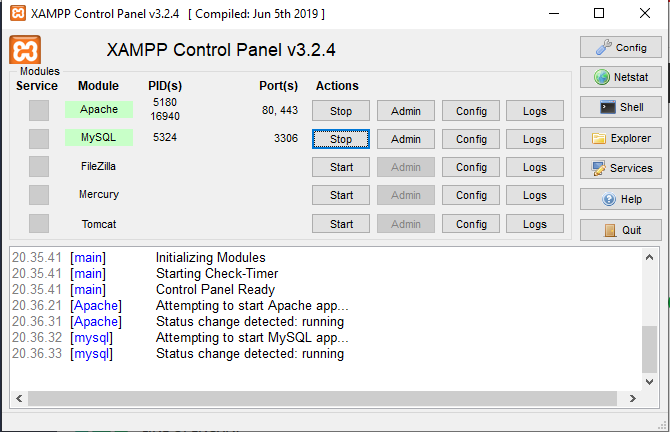The width and height of the screenshot is (670, 432).
Task: Open Netstat with the globe icon
Action: pyautogui.click(x=620, y=77)
